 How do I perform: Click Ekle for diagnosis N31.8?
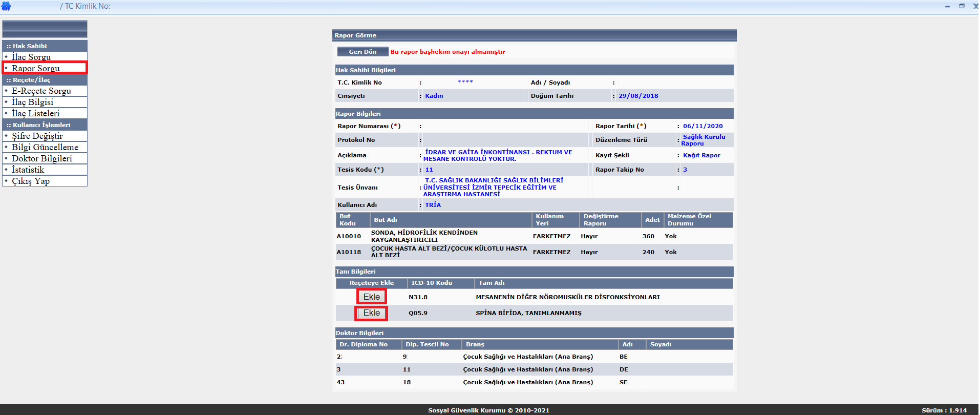click(371, 297)
